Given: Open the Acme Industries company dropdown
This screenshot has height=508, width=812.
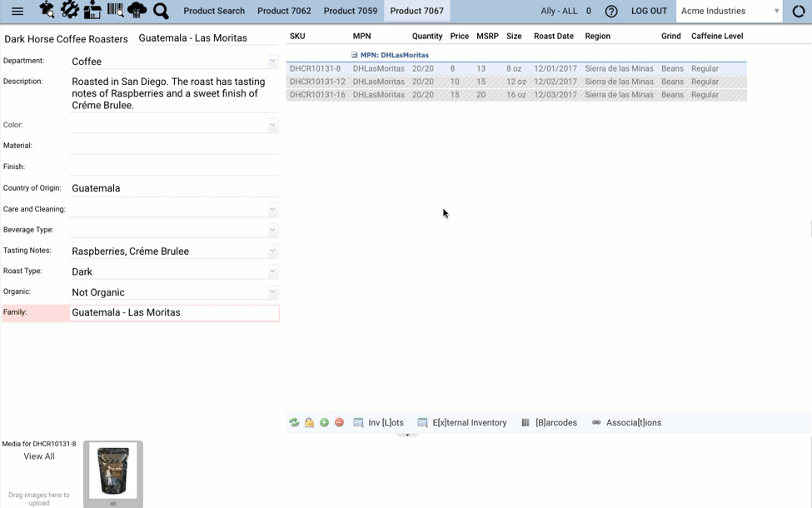Looking at the screenshot, I should tap(776, 11).
